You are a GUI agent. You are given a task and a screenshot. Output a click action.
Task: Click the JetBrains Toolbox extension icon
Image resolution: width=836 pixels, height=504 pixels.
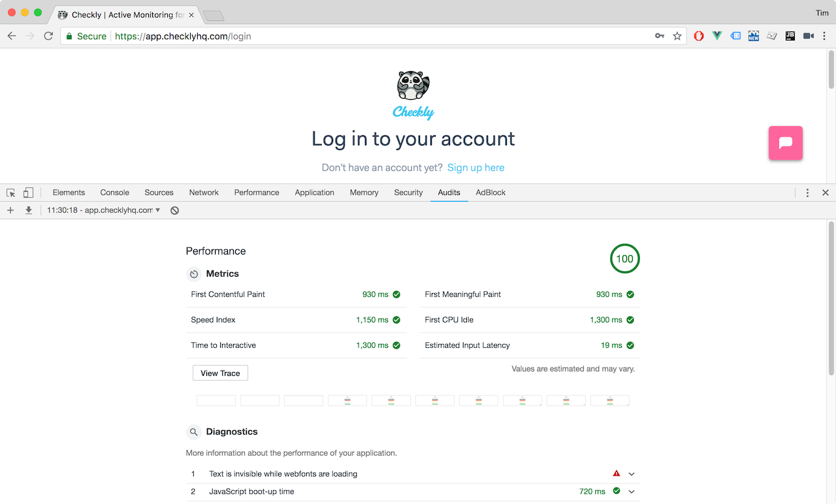(x=790, y=36)
